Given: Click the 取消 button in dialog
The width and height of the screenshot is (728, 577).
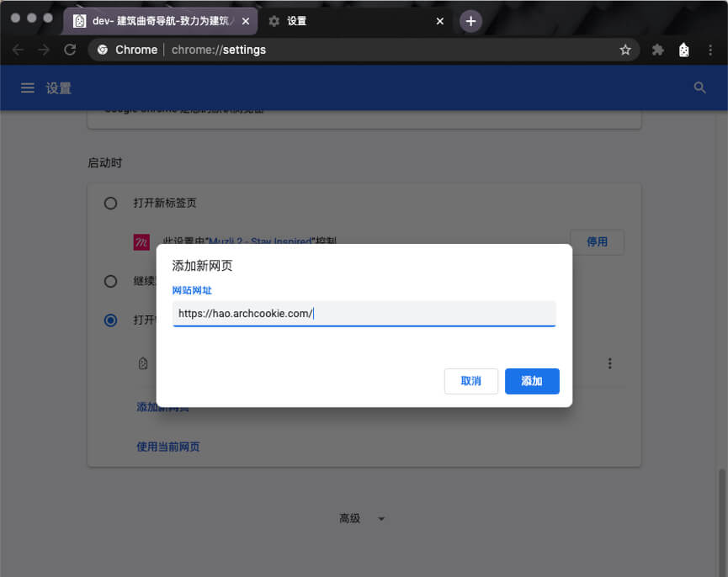Looking at the screenshot, I should coord(470,381).
